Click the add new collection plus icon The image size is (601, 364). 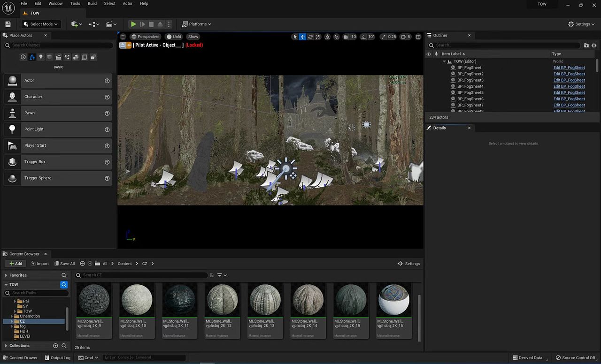tap(55, 346)
